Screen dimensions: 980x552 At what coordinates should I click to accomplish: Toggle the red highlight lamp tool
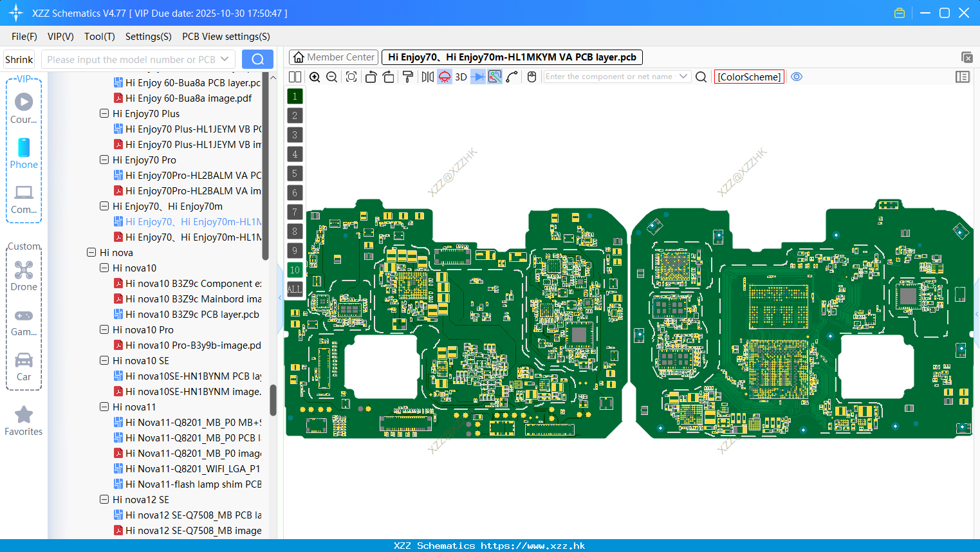pyautogui.click(x=445, y=77)
